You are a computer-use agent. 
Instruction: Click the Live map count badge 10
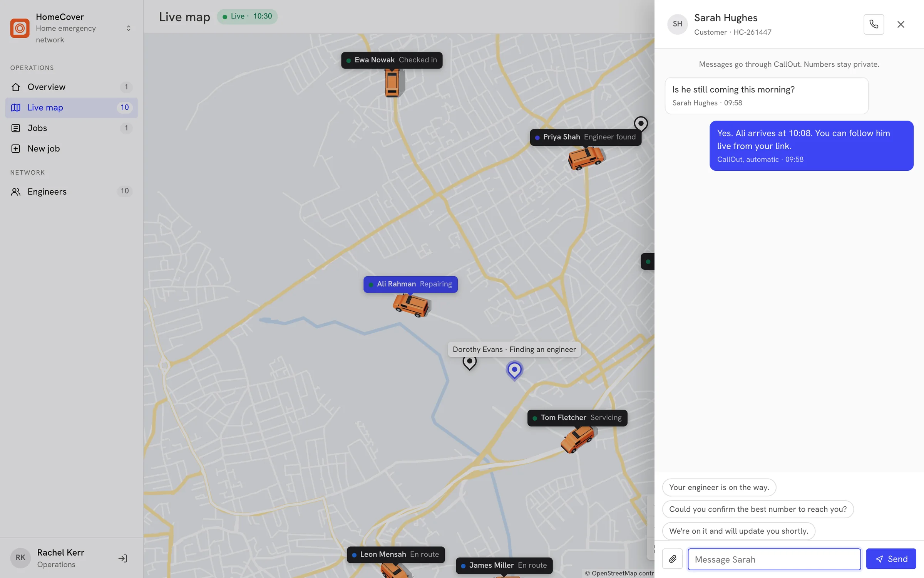[x=125, y=108]
